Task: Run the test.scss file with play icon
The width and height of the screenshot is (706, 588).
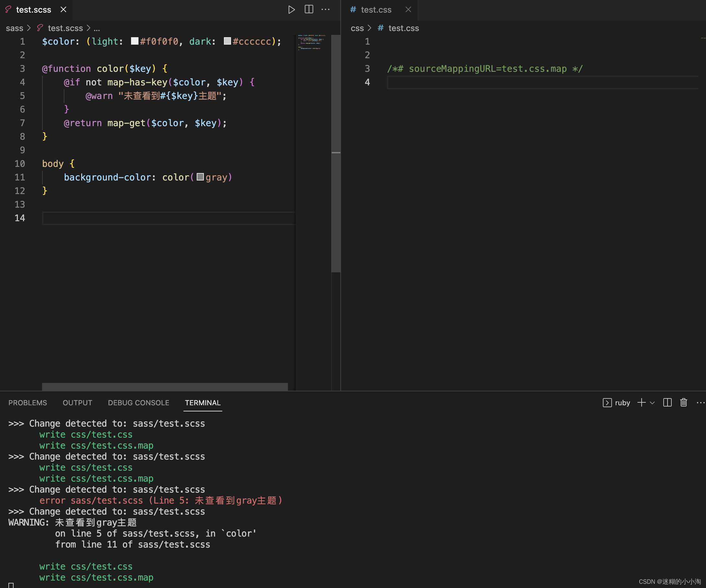Action: pyautogui.click(x=291, y=10)
